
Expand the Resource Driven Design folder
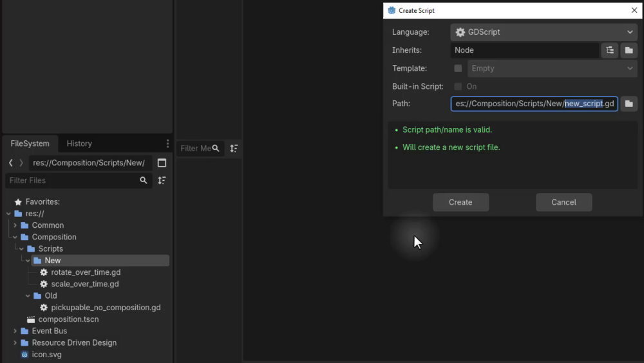[x=15, y=342]
